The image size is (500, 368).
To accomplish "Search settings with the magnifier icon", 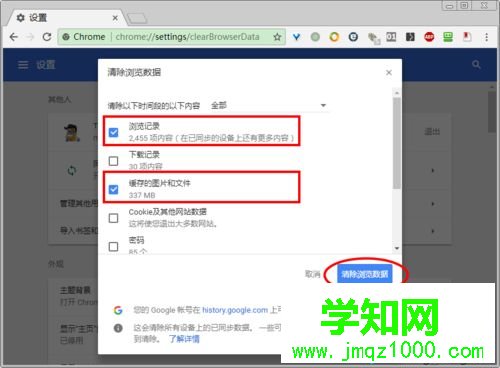I will 476,64.
